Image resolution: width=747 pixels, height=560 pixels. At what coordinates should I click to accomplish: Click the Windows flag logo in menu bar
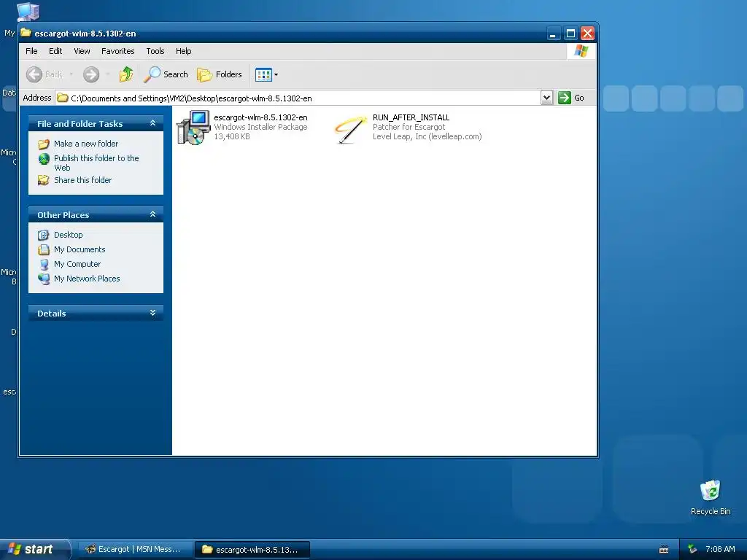coord(581,51)
